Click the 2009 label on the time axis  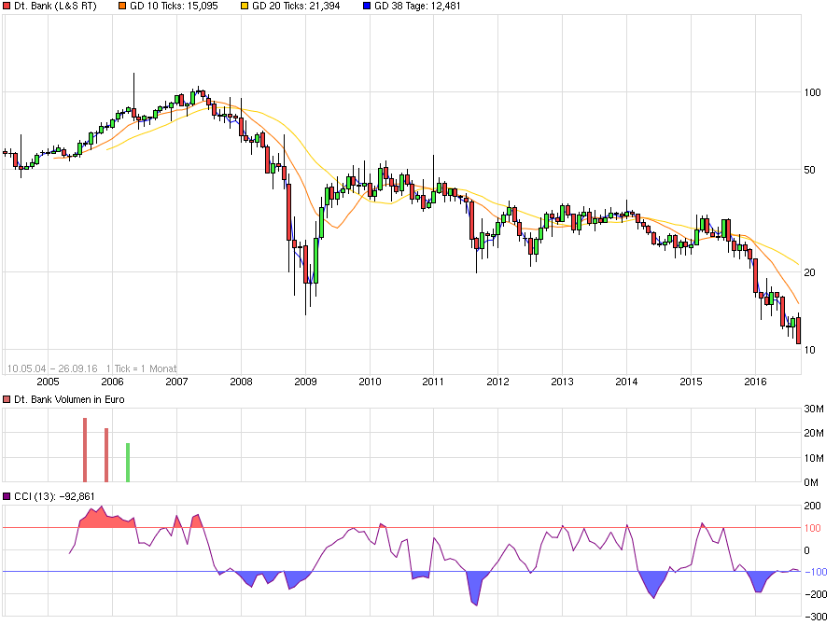pyautogui.click(x=305, y=382)
